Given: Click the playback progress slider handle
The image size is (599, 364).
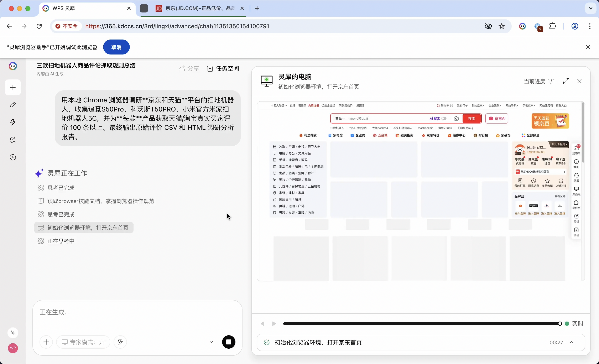Looking at the screenshot, I should tap(560, 324).
